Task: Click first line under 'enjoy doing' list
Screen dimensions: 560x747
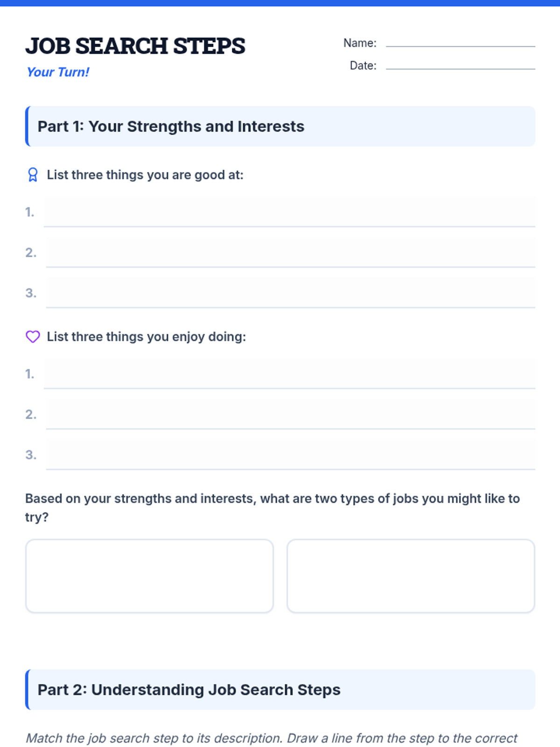Action: 289,374
